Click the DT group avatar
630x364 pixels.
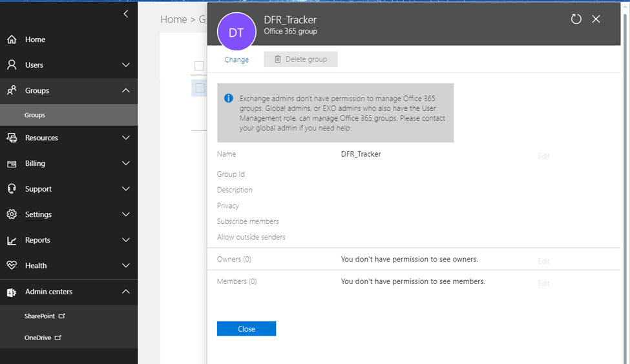pos(236,32)
